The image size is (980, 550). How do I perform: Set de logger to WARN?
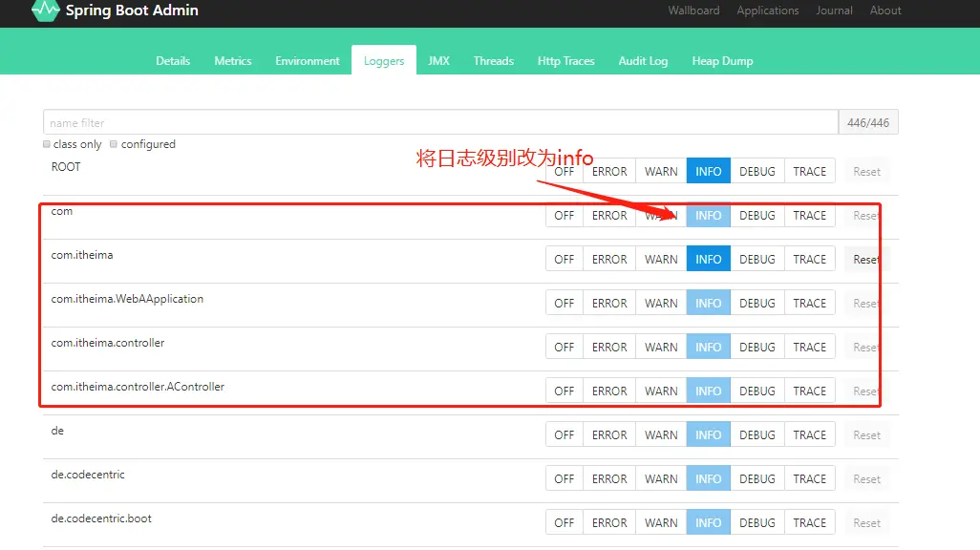[x=661, y=434]
